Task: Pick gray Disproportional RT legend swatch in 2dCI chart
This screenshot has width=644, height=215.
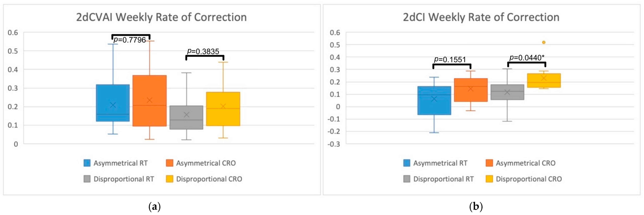Action: [x=407, y=179]
